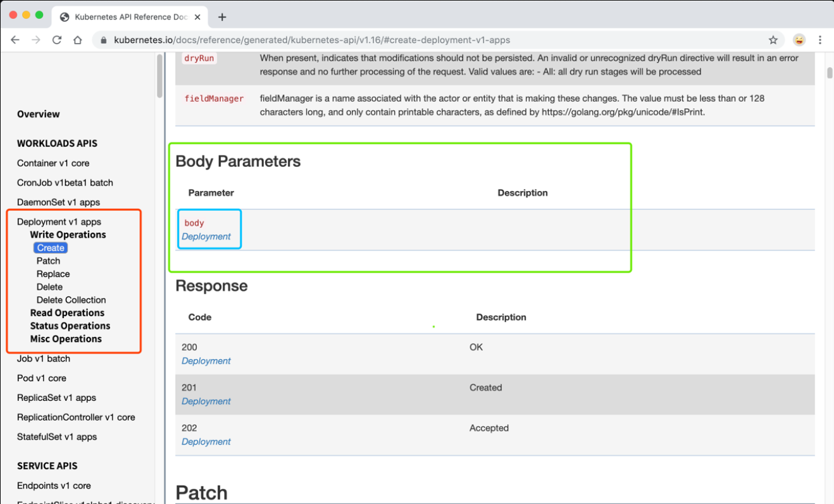Select the Create operation
The height and width of the screenshot is (504, 834).
51,248
